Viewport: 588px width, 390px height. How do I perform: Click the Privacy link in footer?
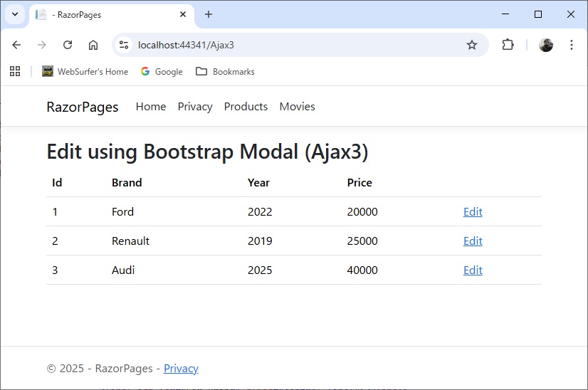pos(181,369)
